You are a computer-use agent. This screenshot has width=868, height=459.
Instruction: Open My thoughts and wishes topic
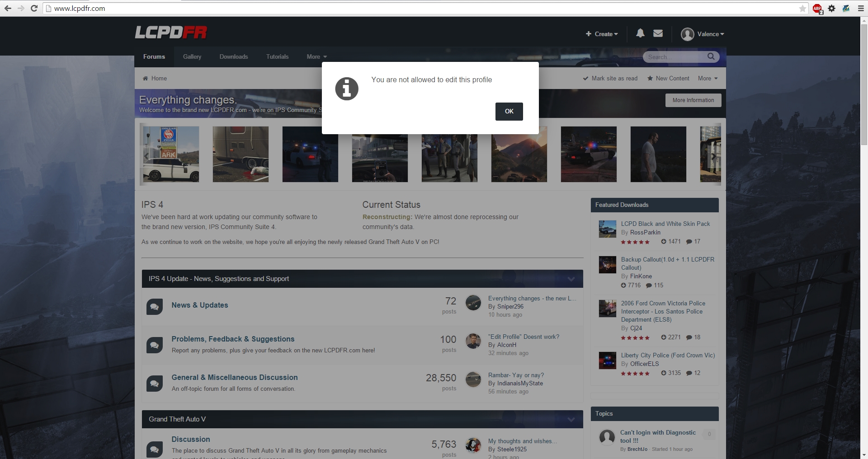coord(523,441)
